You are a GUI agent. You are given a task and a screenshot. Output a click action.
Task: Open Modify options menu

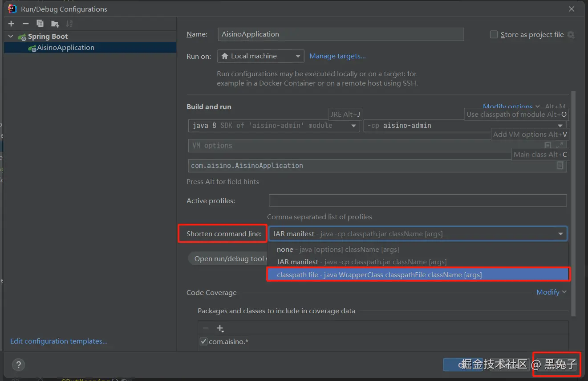pyautogui.click(x=511, y=107)
